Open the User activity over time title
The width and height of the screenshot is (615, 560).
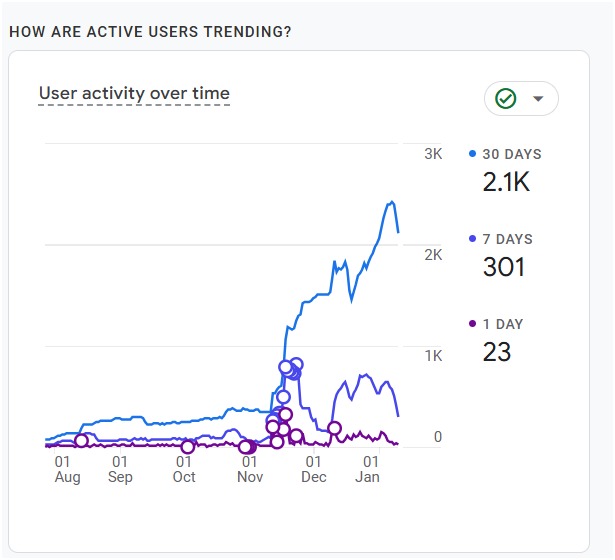click(134, 94)
